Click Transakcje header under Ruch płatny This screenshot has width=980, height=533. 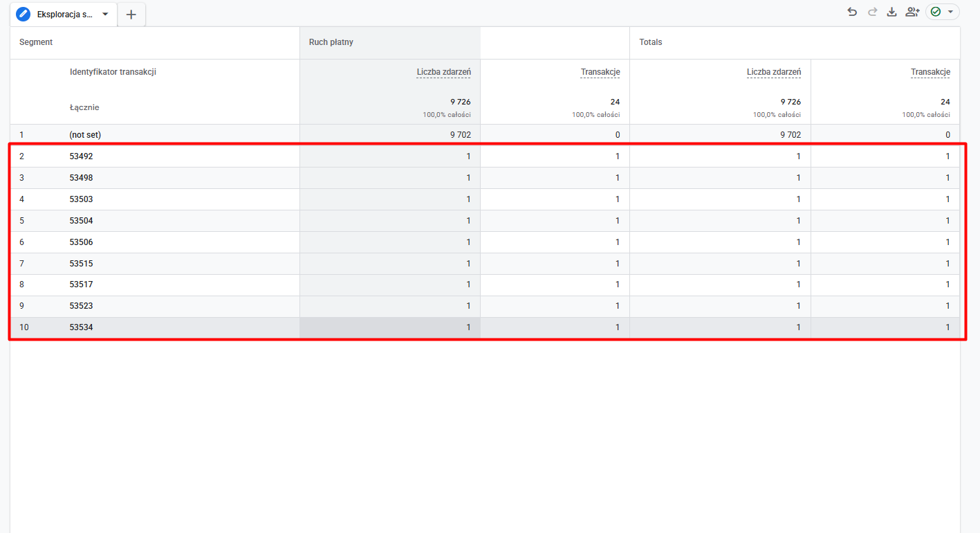tap(600, 72)
